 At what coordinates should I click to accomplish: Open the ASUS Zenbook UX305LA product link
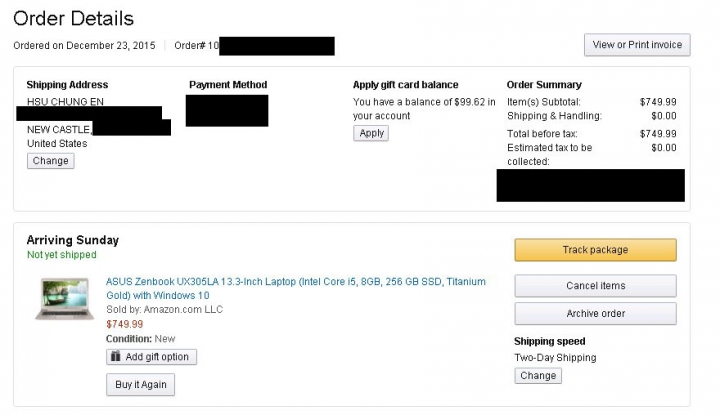coord(296,288)
